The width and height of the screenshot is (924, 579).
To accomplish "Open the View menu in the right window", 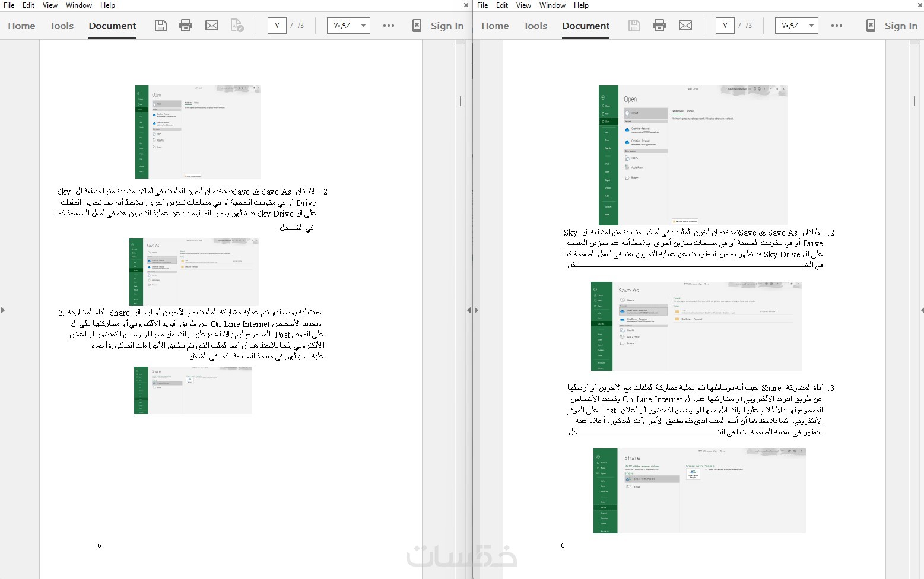I will 524,5.
